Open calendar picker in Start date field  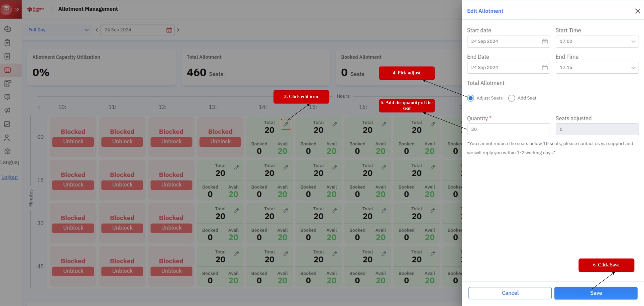pos(545,42)
